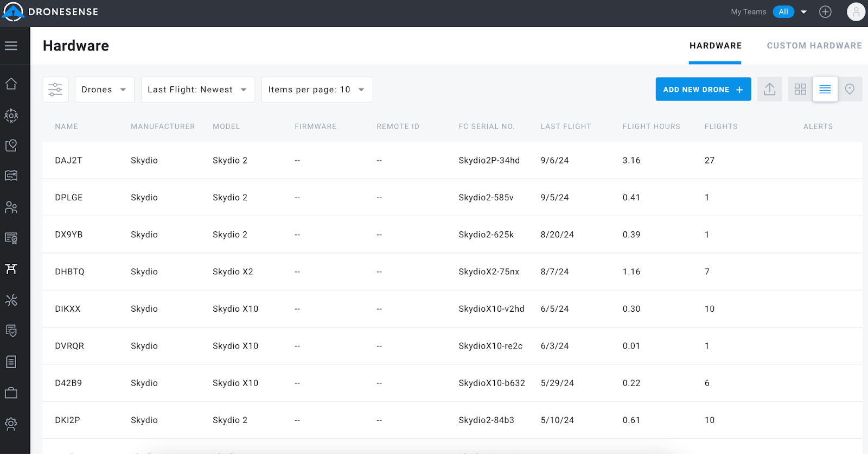Sort by FLIGHT HOURS column header

click(x=651, y=127)
